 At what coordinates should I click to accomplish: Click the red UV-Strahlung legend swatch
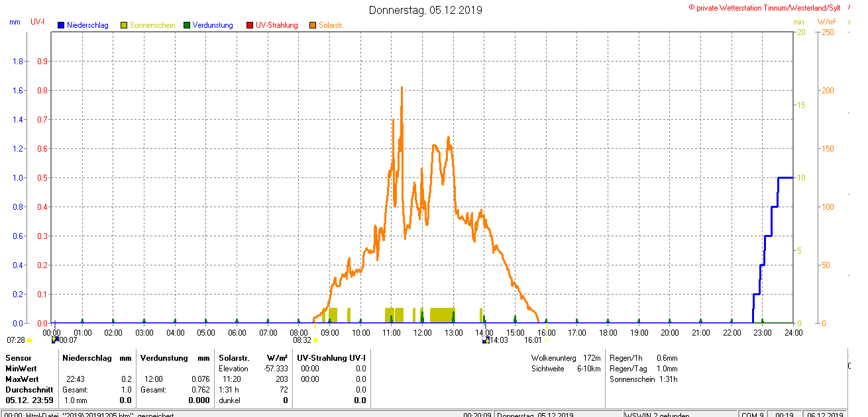click(250, 25)
